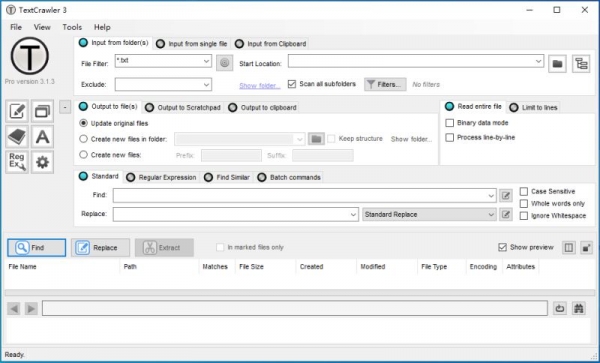Expand the Find history dropdown

(x=491, y=196)
